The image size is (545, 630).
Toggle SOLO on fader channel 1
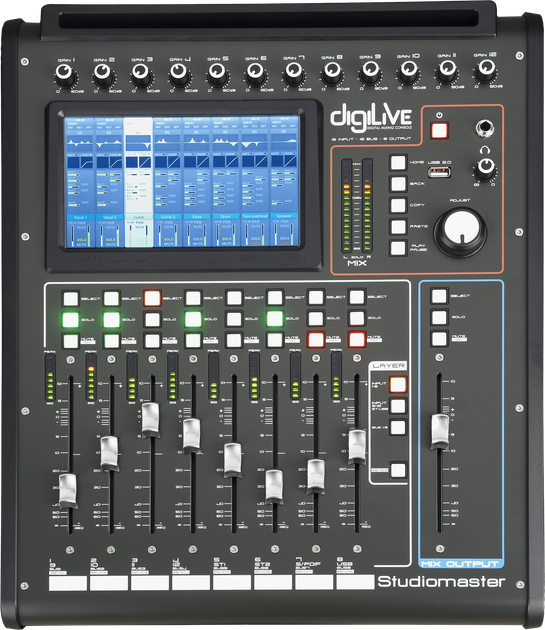pyautogui.click(x=70, y=320)
